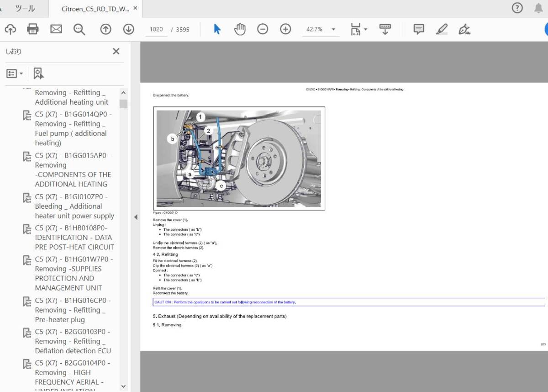The height and width of the screenshot is (392, 548).
Task: Click the 'Disconnect the battery.' text line
Action: 171,95
